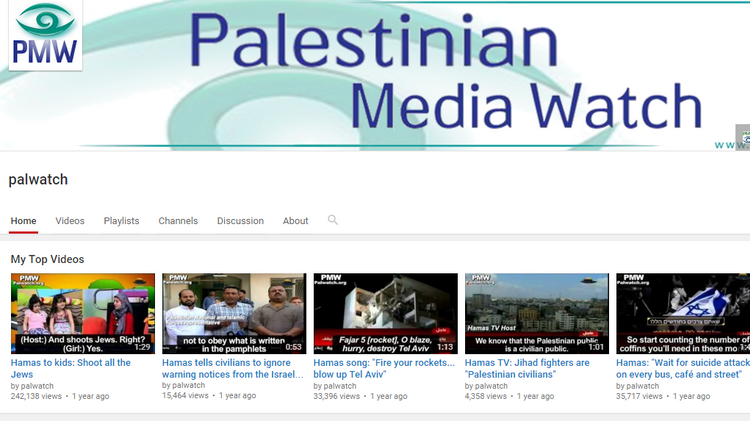750x421 pixels.
Task: Open the Discussion tab
Action: click(x=240, y=221)
